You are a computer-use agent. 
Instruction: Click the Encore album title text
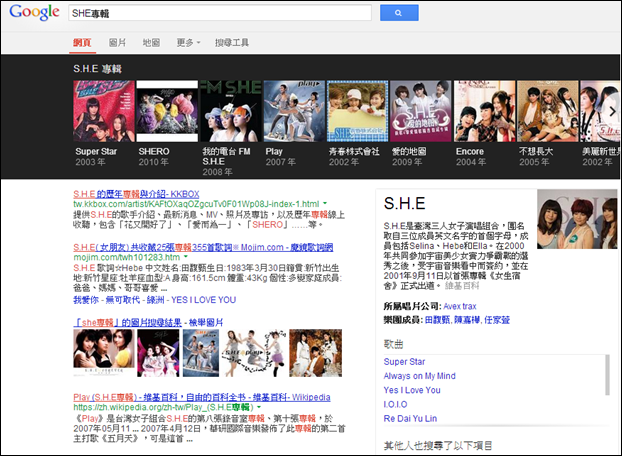point(470,151)
